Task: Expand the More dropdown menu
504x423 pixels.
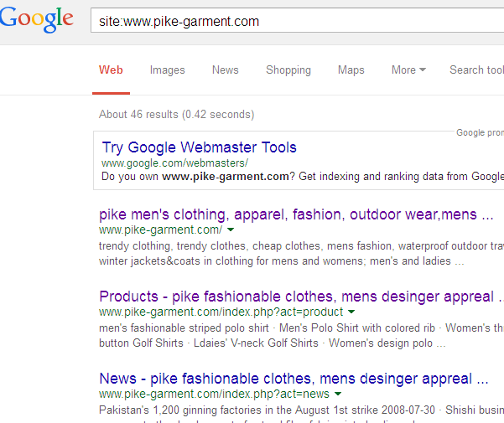Action: point(408,70)
